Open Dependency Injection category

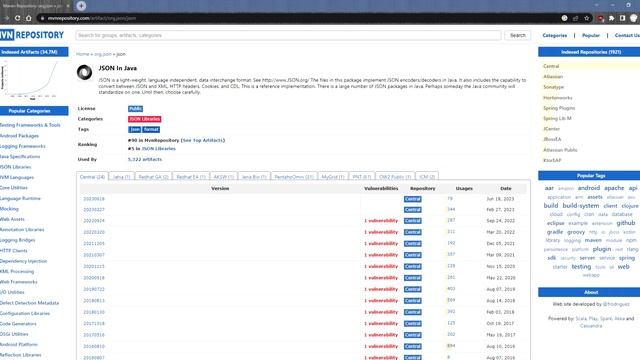click(x=24, y=261)
